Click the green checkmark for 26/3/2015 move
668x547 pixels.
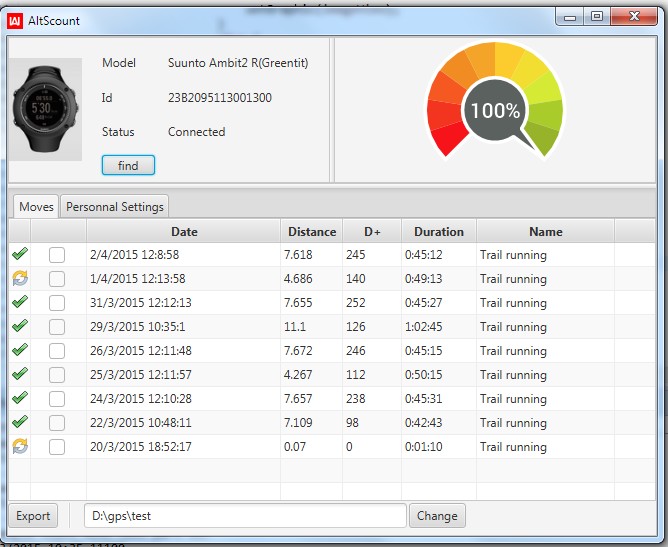pyautogui.click(x=20, y=350)
